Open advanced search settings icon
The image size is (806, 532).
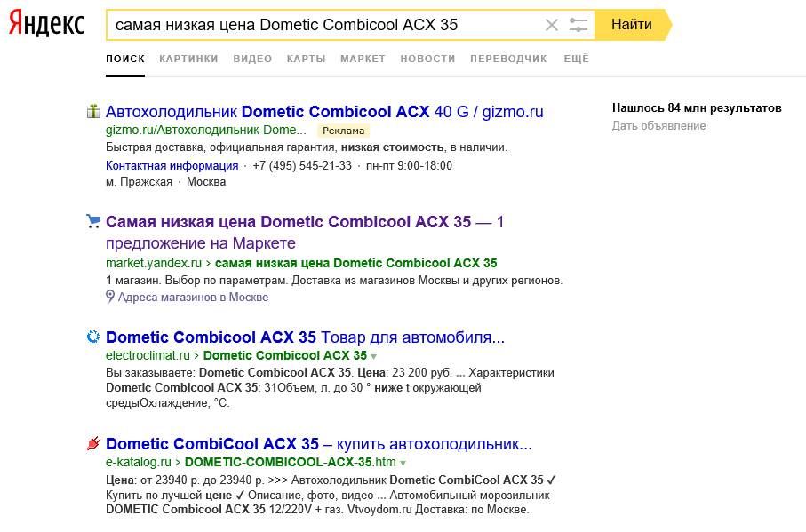(x=579, y=25)
